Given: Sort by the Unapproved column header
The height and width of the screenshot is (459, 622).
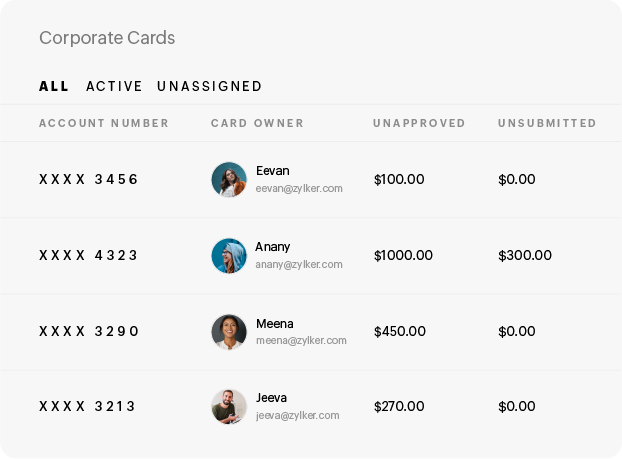Looking at the screenshot, I should (x=419, y=124).
